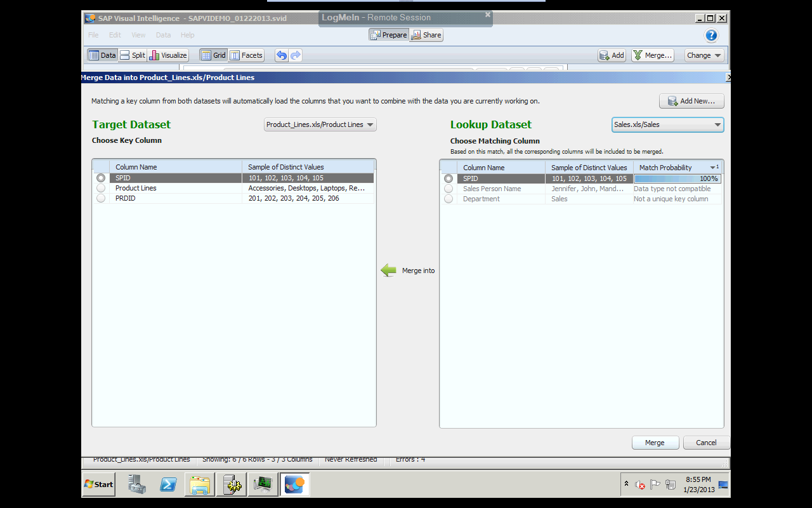Screen dimensions: 812x508
Task: Click the Add New... button
Action: (691, 101)
